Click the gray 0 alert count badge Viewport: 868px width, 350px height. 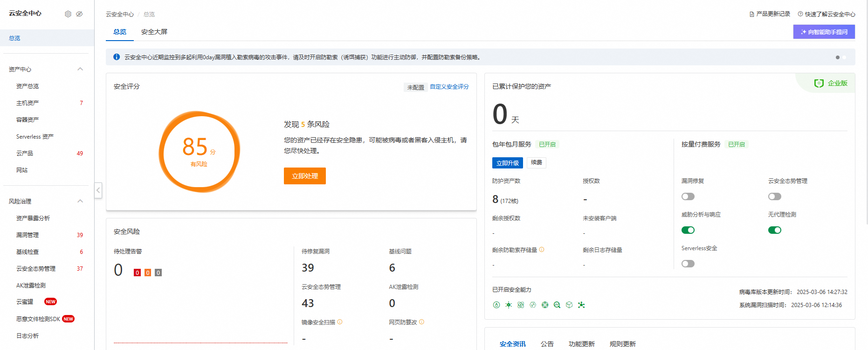click(158, 273)
